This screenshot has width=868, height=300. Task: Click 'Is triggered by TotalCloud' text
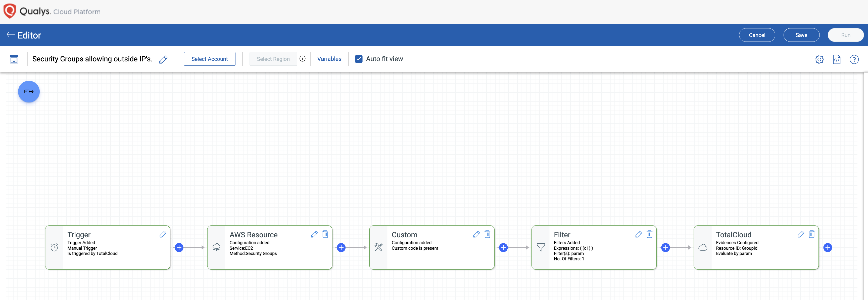click(92, 253)
